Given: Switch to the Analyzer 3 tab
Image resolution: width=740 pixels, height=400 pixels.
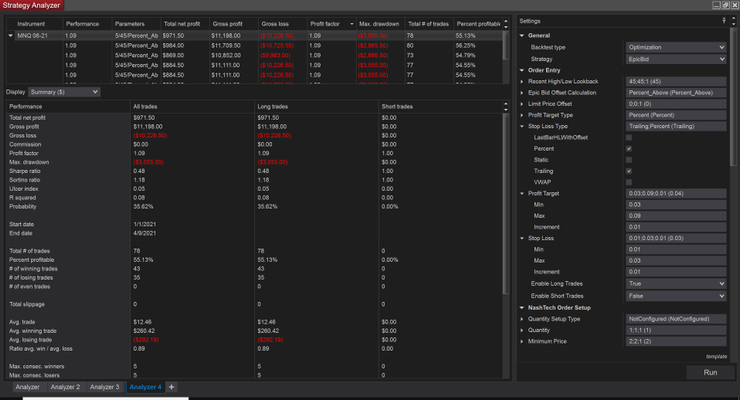Looking at the screenshot, I should click(x=104, y=386).
